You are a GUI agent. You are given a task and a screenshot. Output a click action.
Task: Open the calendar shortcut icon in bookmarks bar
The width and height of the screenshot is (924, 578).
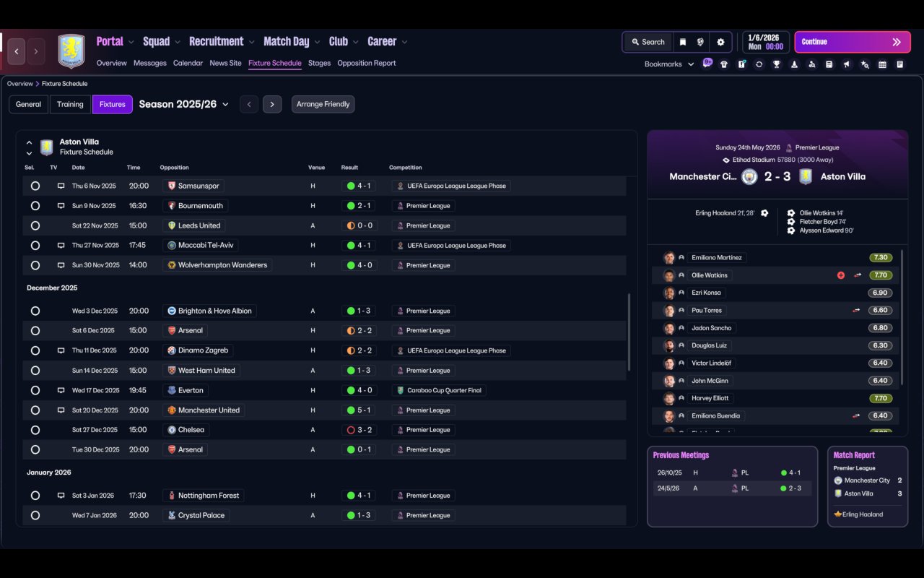(x=882, y=64)
